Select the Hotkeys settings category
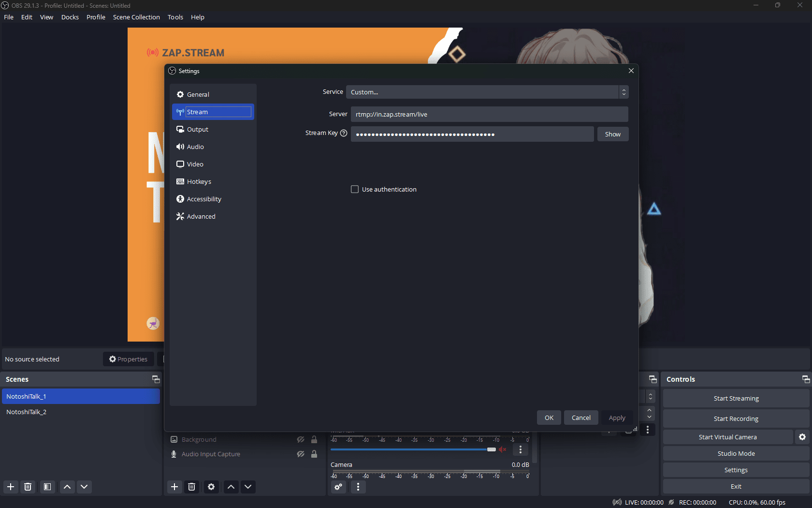 (213, 181)
